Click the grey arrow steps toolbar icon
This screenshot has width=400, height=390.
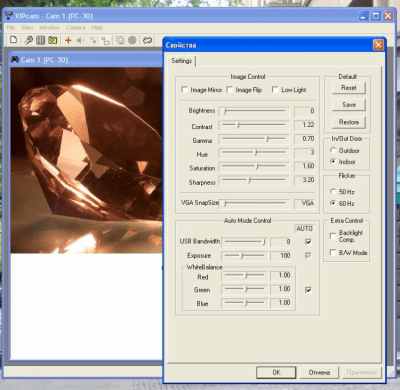coord(93,40)
